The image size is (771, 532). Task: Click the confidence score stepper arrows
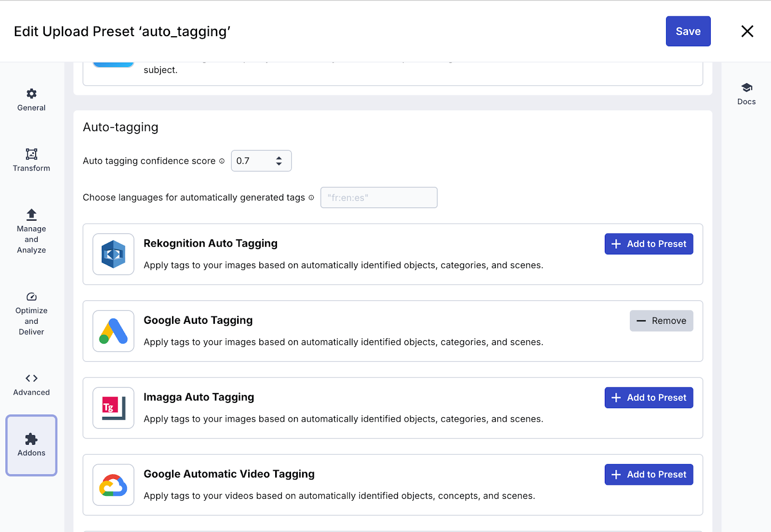click(279, 161)
